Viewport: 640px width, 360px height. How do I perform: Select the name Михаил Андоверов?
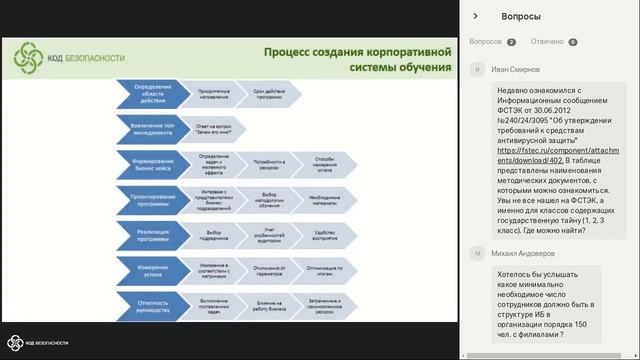point(523,253)
